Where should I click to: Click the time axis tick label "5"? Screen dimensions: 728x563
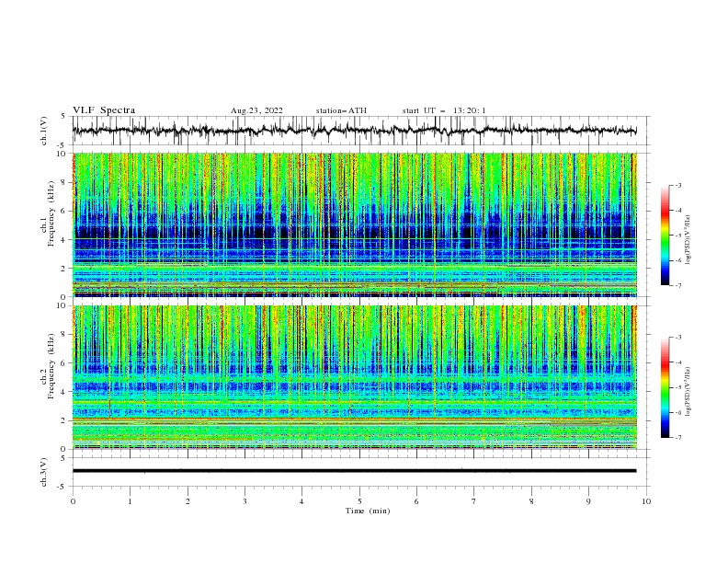tap(359, 501)
